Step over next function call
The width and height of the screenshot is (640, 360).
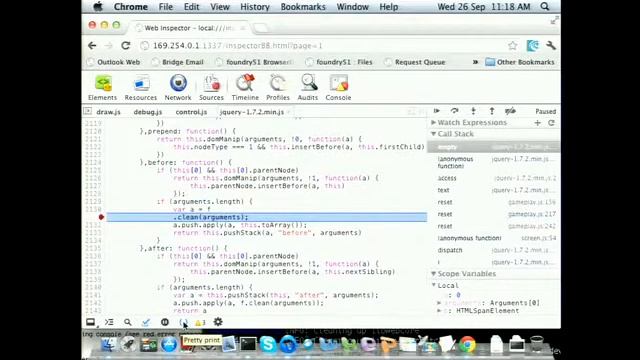(x=454, y=111)
